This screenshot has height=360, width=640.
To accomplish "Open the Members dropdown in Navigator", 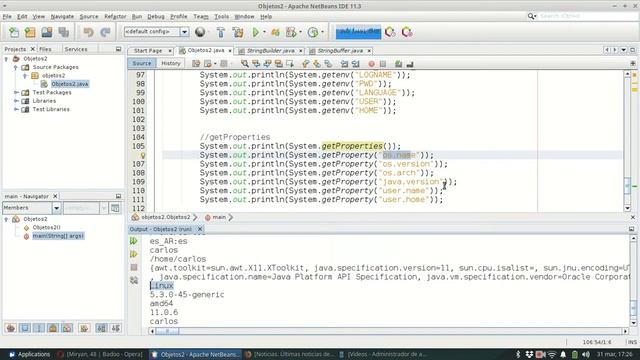I will point(56,208).
